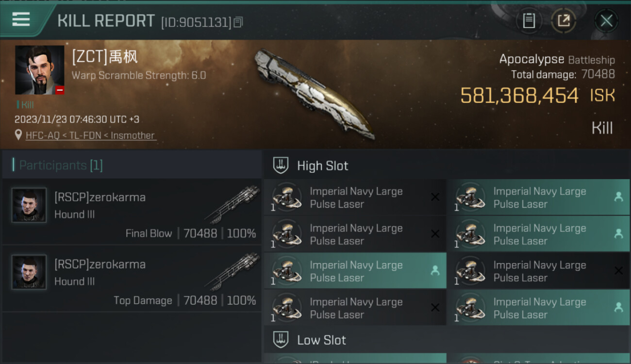Open the hamburger menu at top-left

pyautogui.click(x=21, y=19)
